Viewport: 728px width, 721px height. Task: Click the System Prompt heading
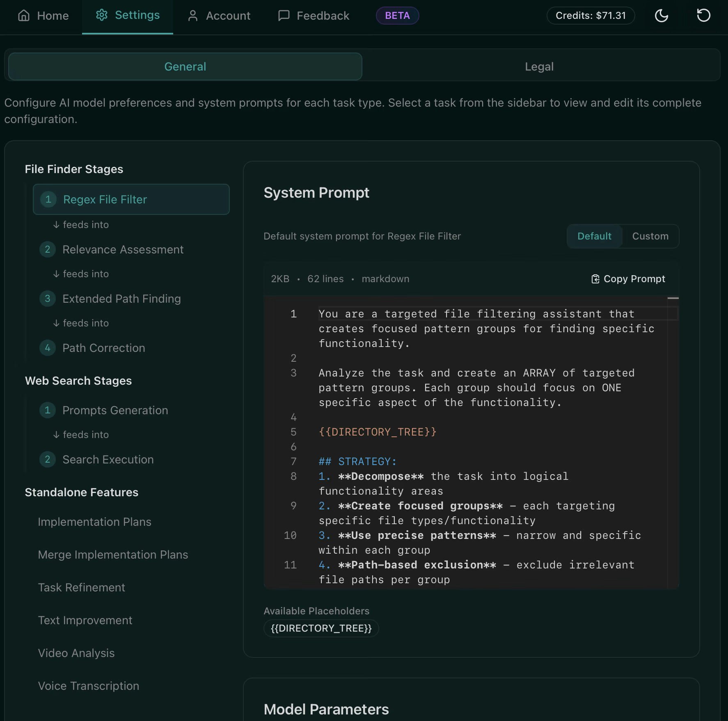[x=316, y=193]
